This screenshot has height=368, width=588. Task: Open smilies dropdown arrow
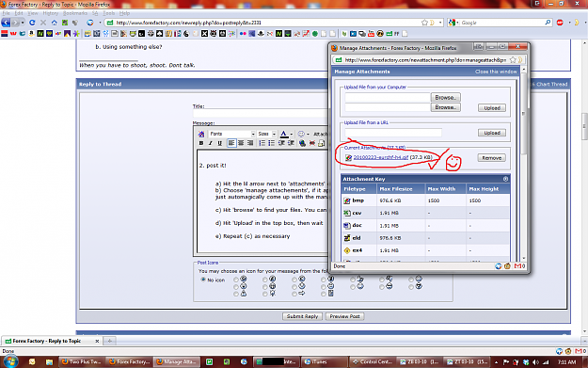(x=308, y=135)
